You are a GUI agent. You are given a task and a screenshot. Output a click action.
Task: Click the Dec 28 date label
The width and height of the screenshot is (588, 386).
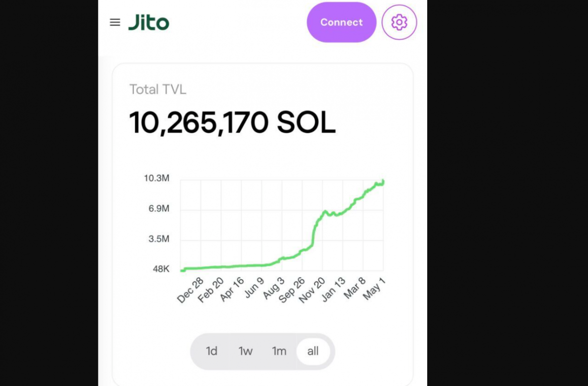tap(190, 290)
